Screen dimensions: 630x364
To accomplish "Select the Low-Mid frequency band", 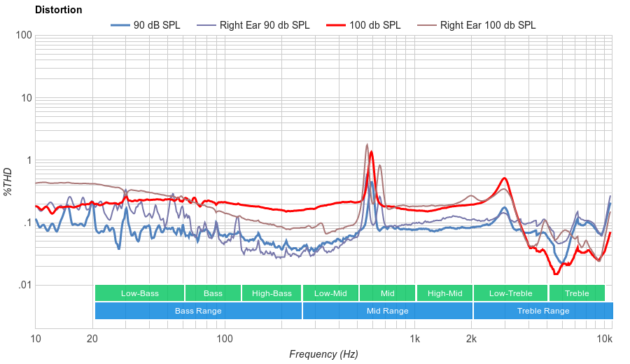I will tap(330, 293).
